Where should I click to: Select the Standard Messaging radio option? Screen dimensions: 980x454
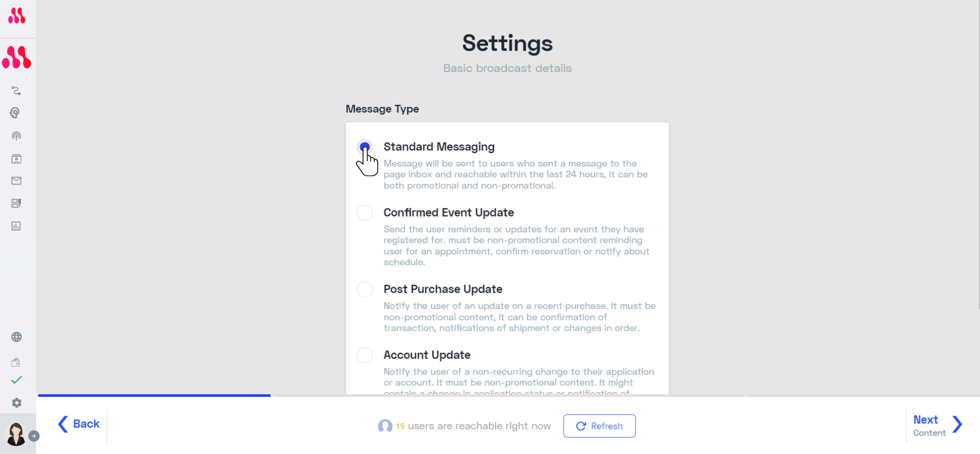pos(364,147)
